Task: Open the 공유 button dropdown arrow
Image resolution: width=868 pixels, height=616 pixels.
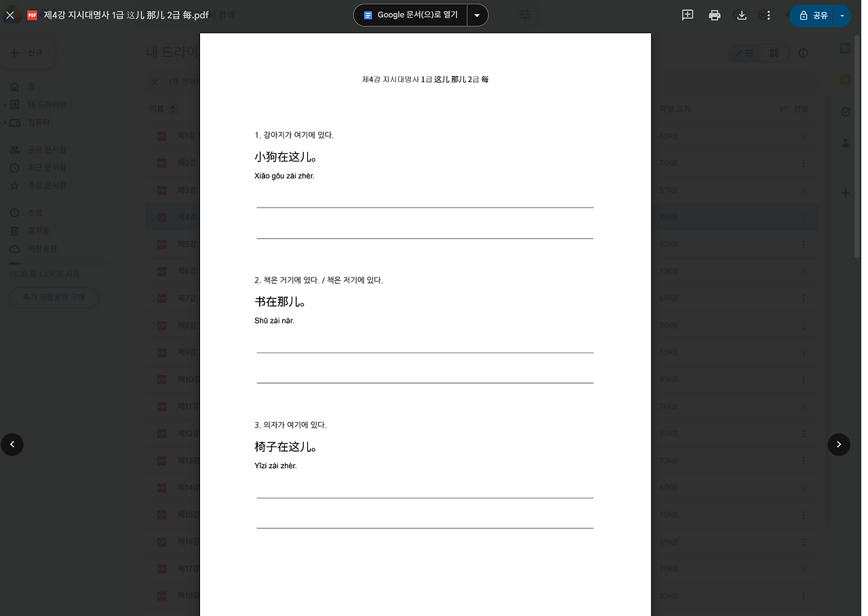Action: (x=842, y=15)
